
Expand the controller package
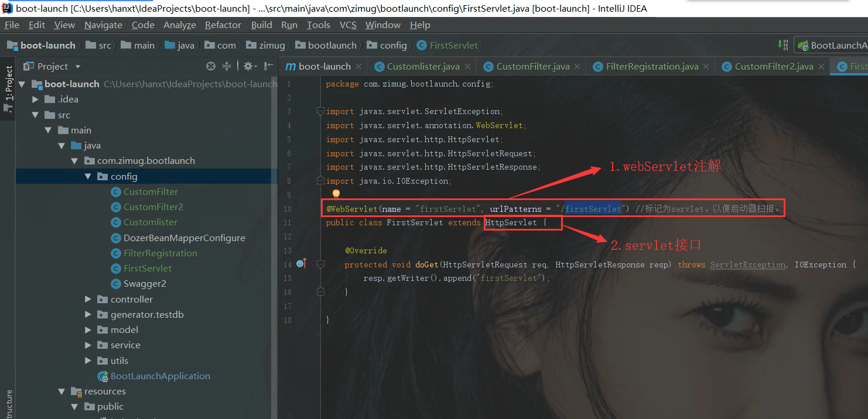pyautogui.click(x=88, y=300)
